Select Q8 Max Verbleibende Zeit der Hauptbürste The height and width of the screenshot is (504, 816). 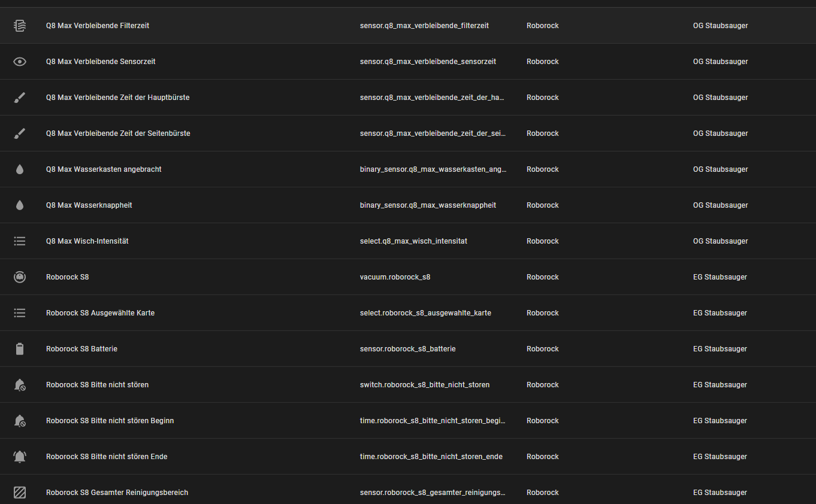coord(118,98)
